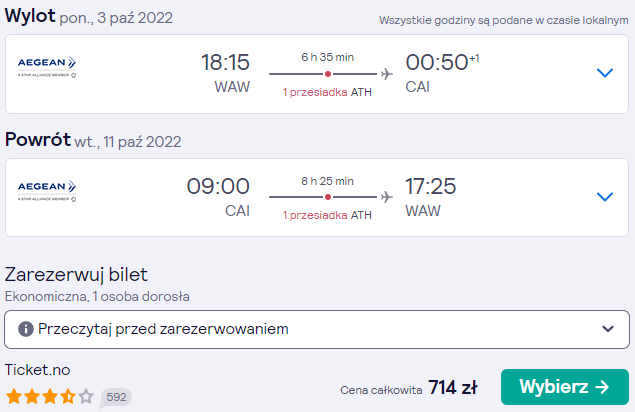The width and height of the screenshot is (635, 412).
Task: Click the outbound 1 przesiadka ATH label
Action: pos(327,92)
